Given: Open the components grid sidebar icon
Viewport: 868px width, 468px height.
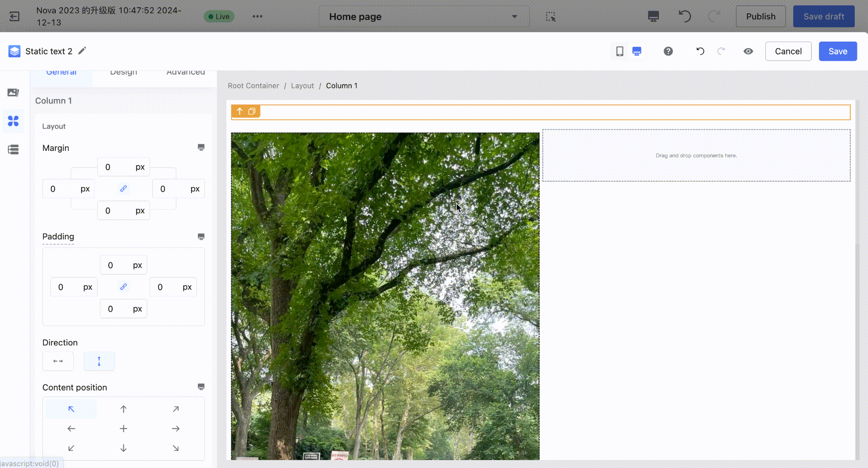Looking at the screenshot, I should pyautogui.click(x=13, y=121).
